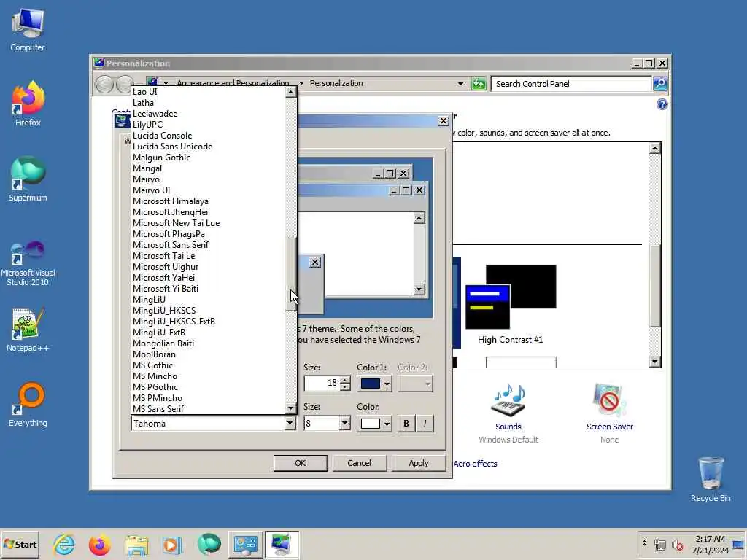The height and width of the screenshot is (560, 747).
Task: Open Color 1 swatch dropdown
Action: (374, 384)
